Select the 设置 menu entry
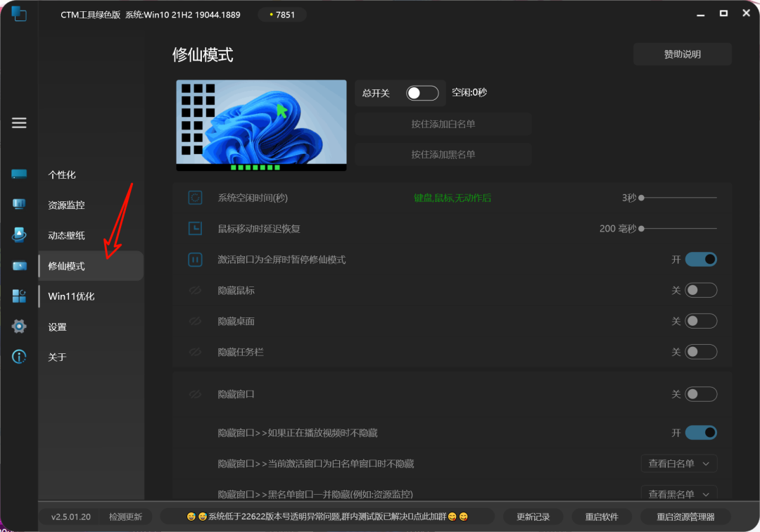 click(x=56, y=326)
